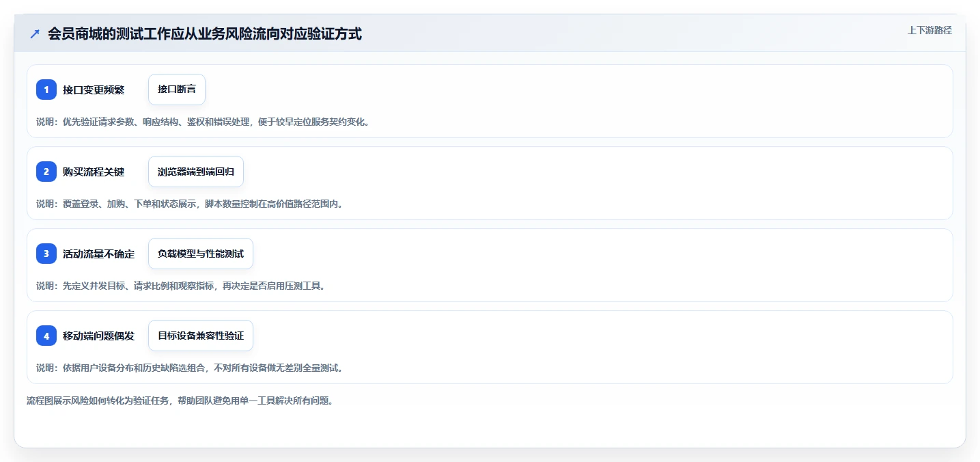Click the 购买流程关键 risk label

[94, 172]
